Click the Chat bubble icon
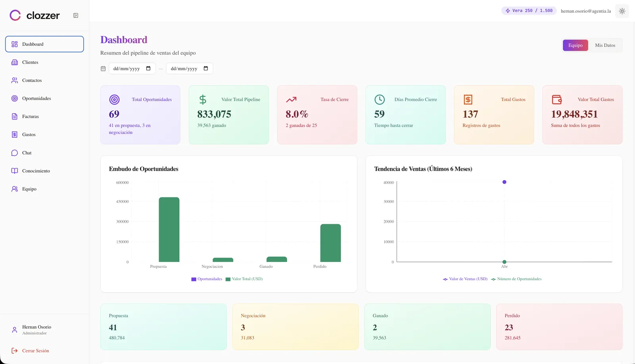Image resolution: width=635 pixels, height=364 pixels. point(15,153)
